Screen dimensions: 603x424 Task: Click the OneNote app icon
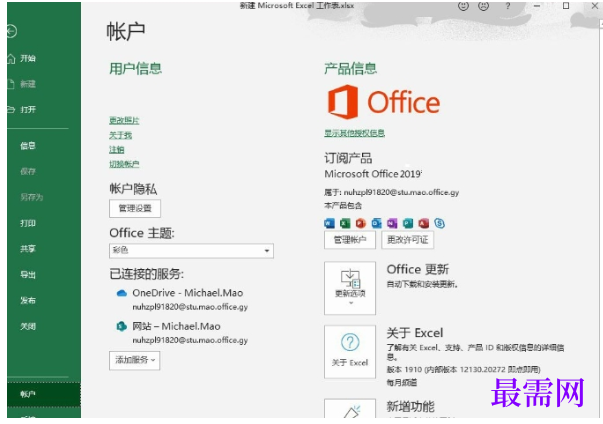[392, 223]
